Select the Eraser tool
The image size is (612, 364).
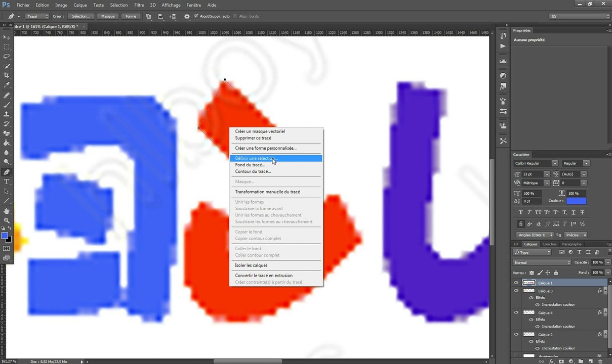point(7,133)
